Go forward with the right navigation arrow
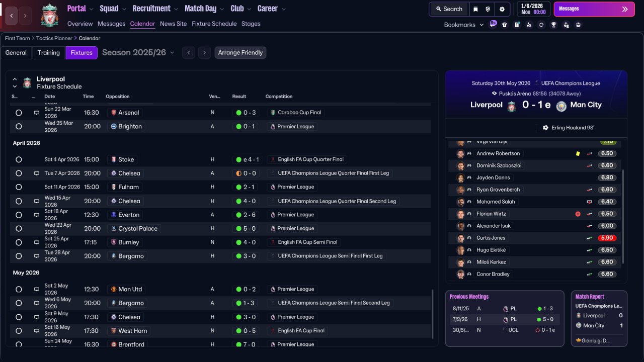Screen dimensions: 644x362 point(25,16)
